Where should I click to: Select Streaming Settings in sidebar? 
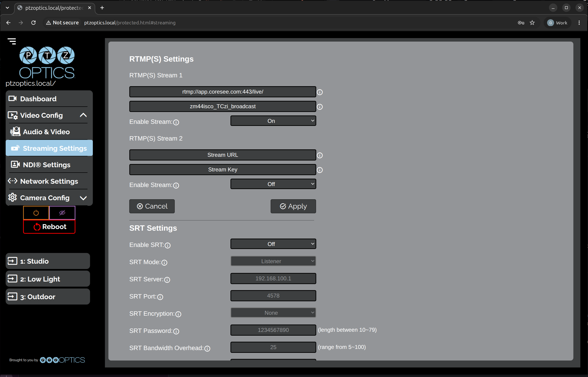click(49, 148)
